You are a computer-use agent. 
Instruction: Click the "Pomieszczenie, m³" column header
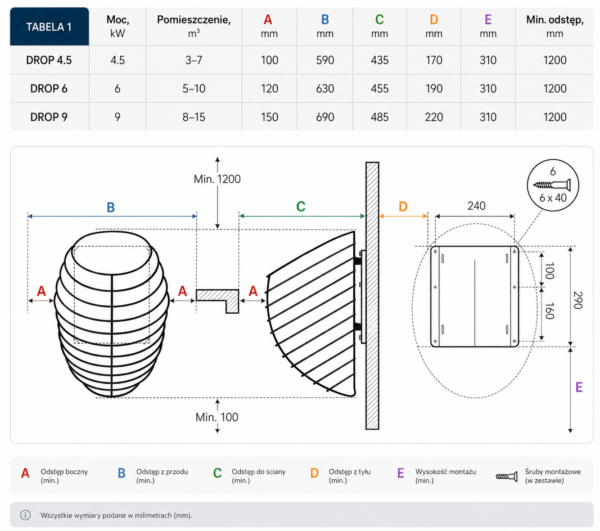[x=194, y=26]
